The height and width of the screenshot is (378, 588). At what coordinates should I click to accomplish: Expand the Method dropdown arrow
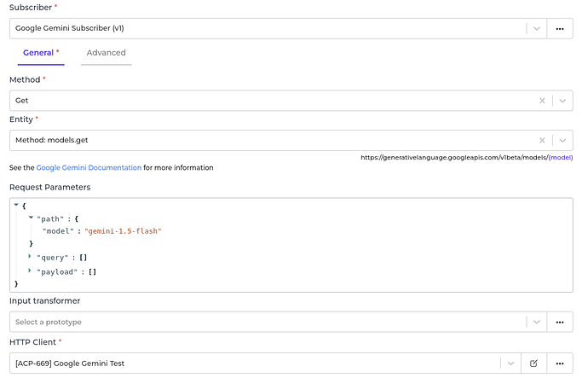[562, 101]
